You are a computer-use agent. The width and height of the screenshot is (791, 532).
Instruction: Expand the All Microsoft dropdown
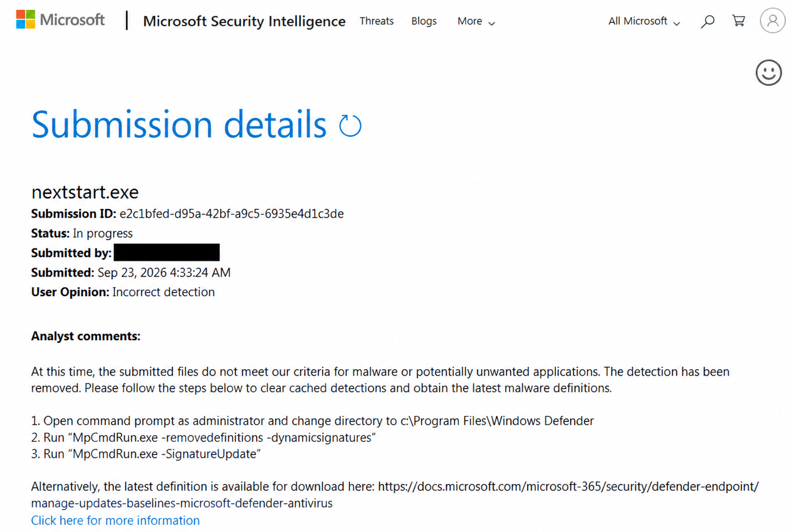pyautogui.click(x=644, y=21)
